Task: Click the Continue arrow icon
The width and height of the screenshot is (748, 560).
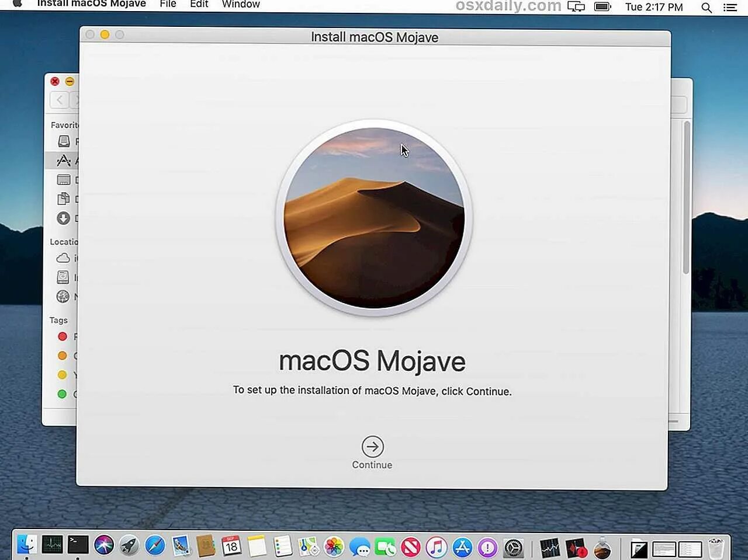Action: click(x=372, y=447)
